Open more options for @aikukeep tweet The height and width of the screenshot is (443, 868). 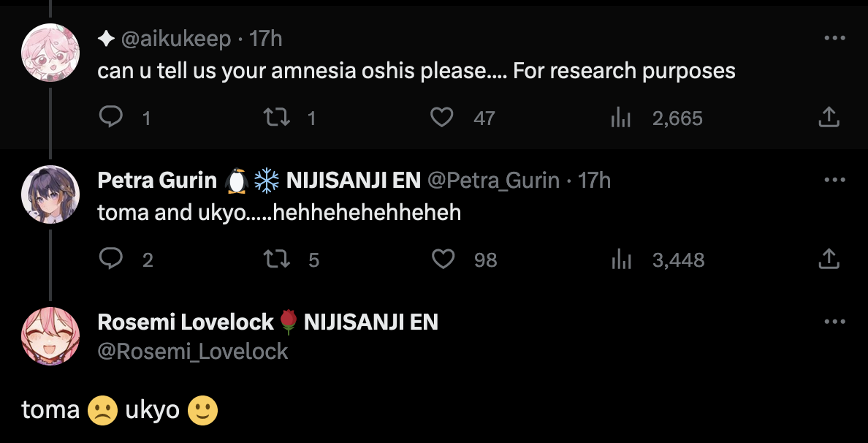(834, 38)
